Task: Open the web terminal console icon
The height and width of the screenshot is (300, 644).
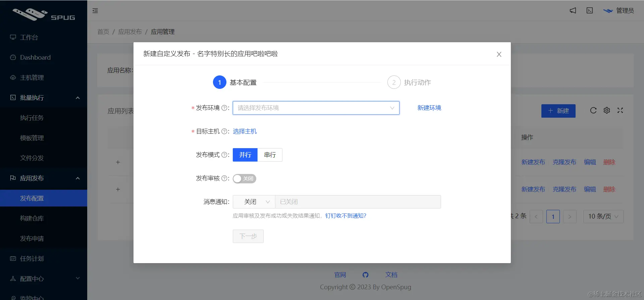Action: (590, 11)
